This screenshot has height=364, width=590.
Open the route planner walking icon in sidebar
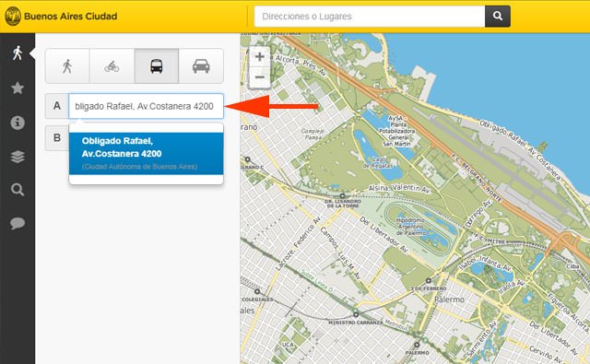click(18, 53)
